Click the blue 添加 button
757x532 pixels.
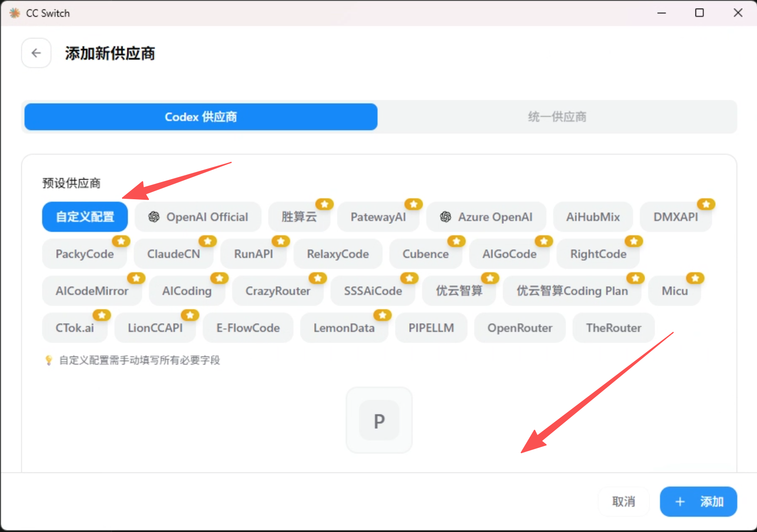point(698,502)
